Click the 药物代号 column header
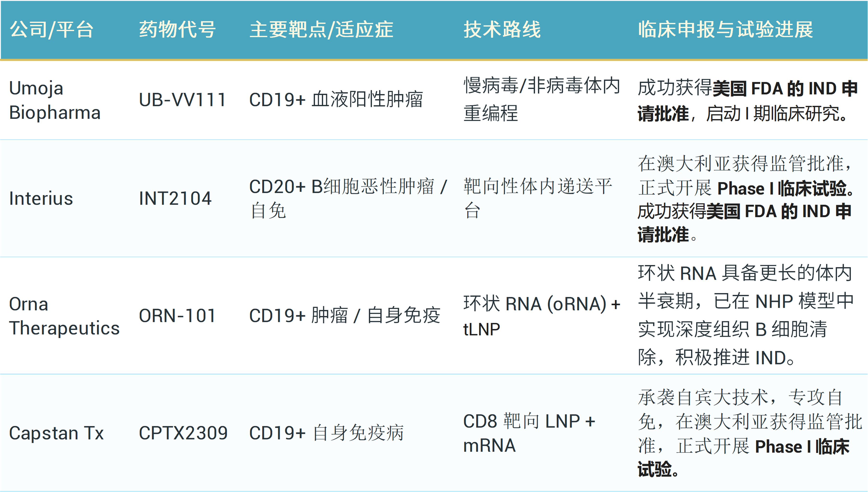 177,30
